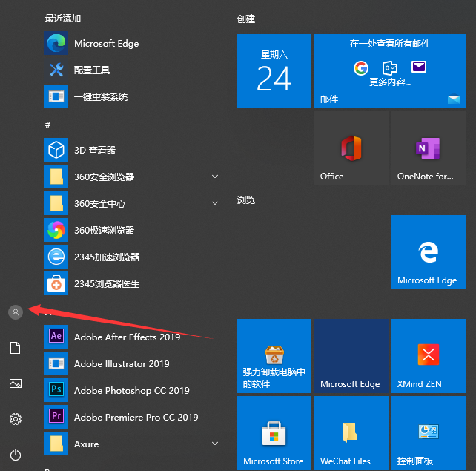476x471 pixels.
Task: Open the Microsoft Store tile
Action: click(274, 433)
